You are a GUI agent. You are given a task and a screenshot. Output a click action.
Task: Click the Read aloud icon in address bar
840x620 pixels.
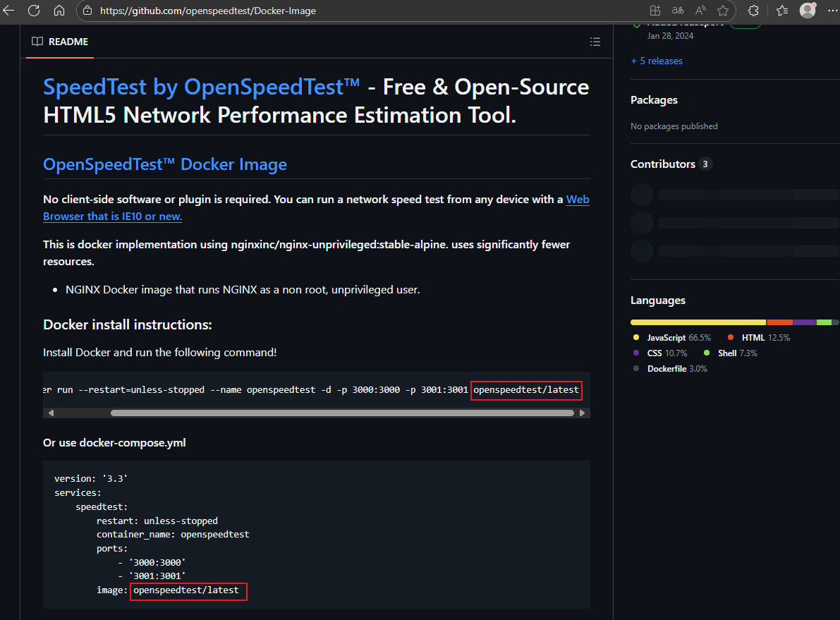[x=700, y=11]
